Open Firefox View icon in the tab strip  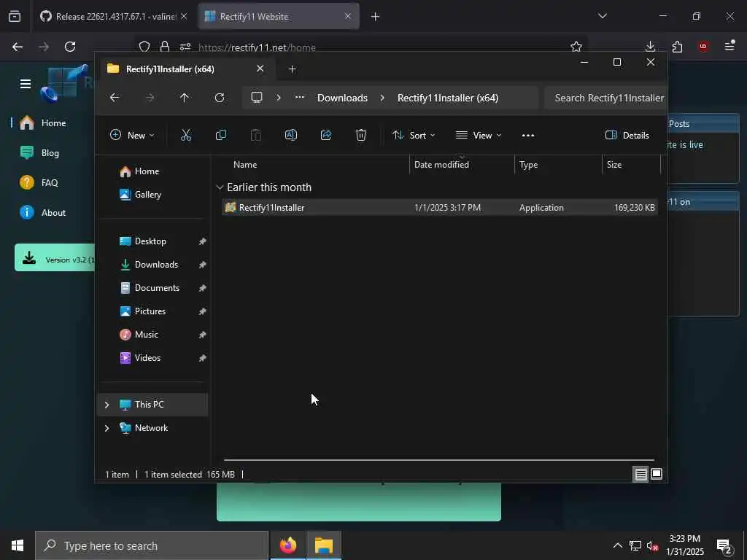coord(15,16)
